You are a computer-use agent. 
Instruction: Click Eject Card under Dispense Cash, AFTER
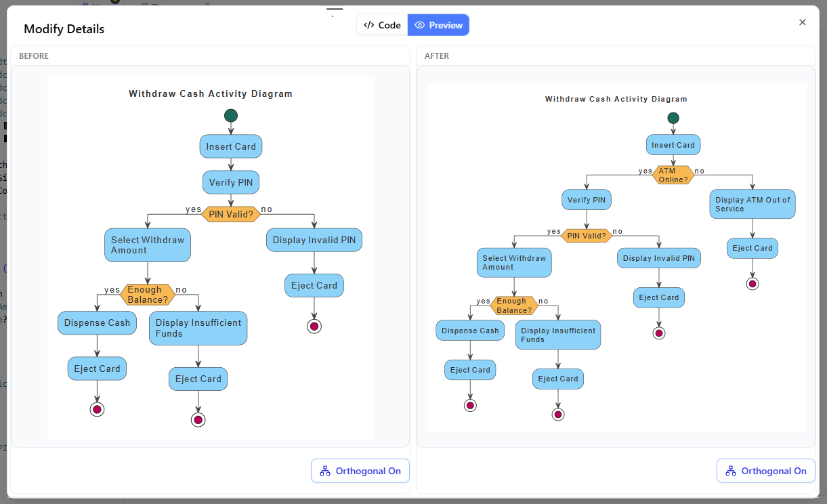pyautogui.click(x=470, y=370)
